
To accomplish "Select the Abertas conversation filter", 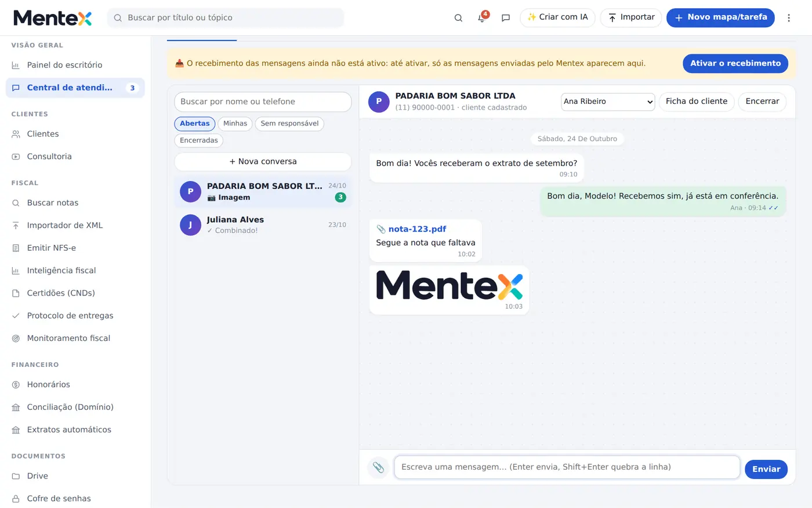I will (x=195, y=124).
